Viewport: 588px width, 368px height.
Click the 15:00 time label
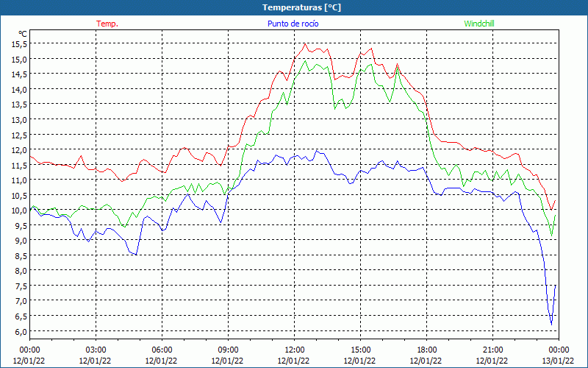[360, 350]
